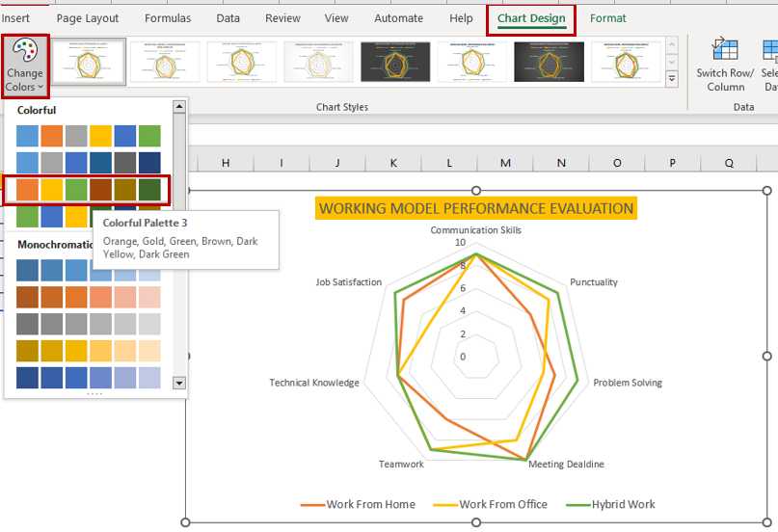This screenshot has height=532, width=778.
Task: Click the Work From Home legend entry
Action: click(x=358, y=504)
